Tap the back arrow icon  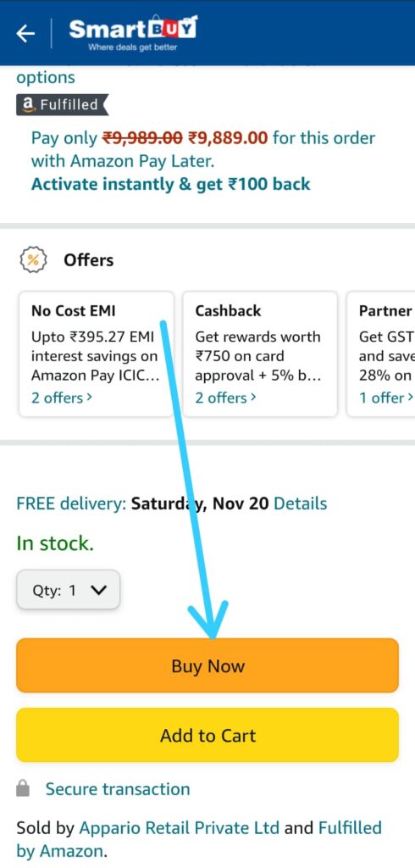pos(25,34)
